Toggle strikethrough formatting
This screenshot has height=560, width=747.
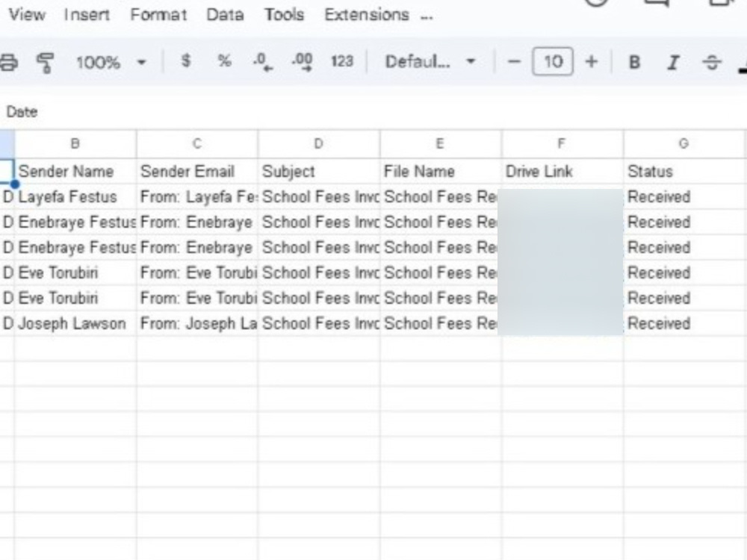click(x=712, y=63)
